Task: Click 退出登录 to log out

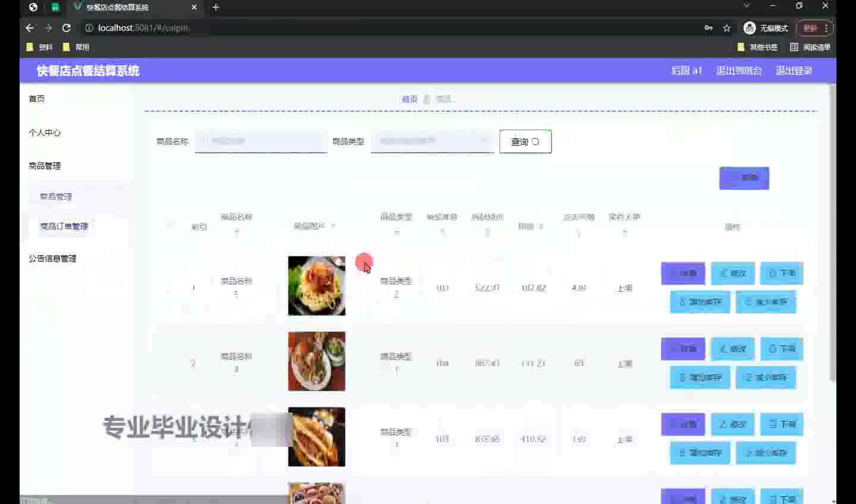Action: (794, 71)
